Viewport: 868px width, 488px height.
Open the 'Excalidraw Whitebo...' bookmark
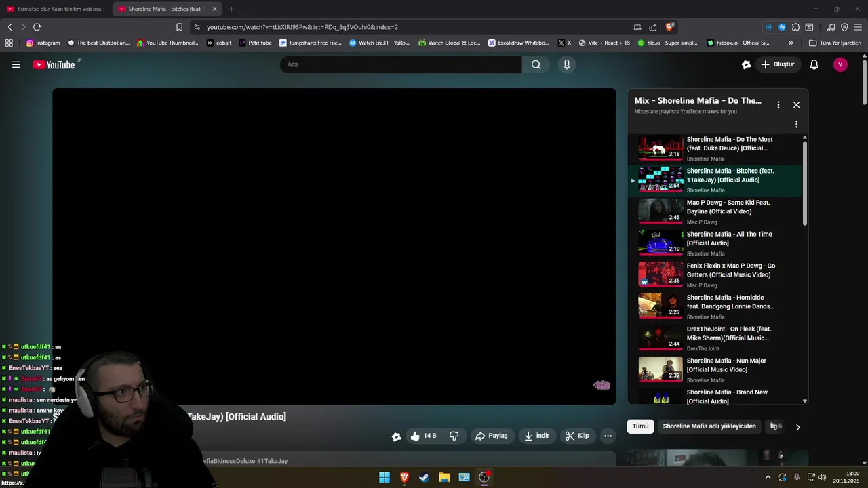519,43
